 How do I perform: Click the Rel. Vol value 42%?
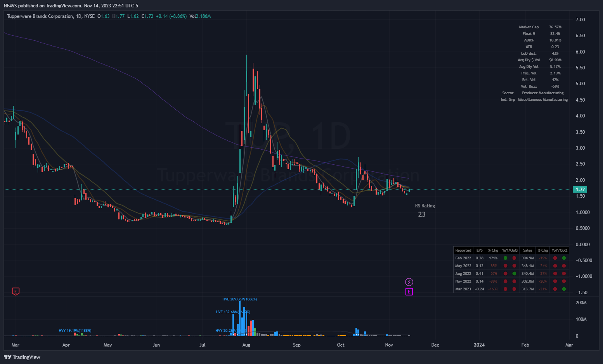click(x=555, y=80)
